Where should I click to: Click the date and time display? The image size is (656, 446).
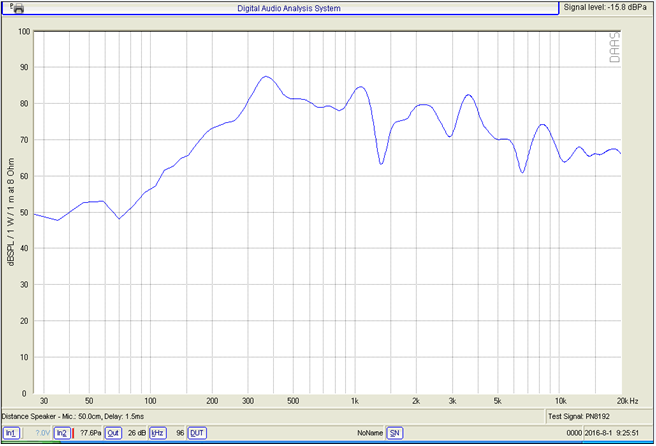coord(619,433)
